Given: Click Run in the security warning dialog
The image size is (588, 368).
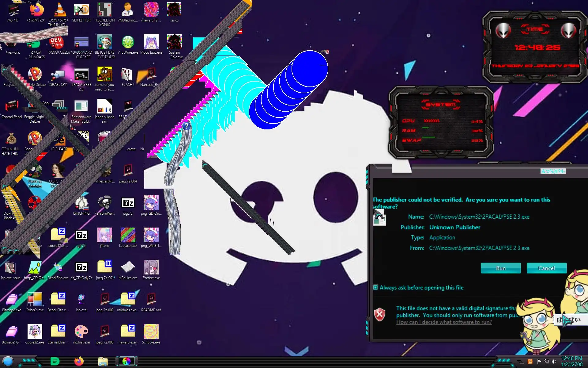Looking at the screenshot, I should [500, 268].
